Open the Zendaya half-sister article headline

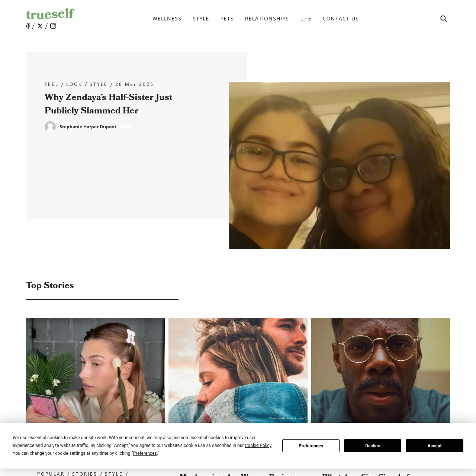click(x=109, y=104)
